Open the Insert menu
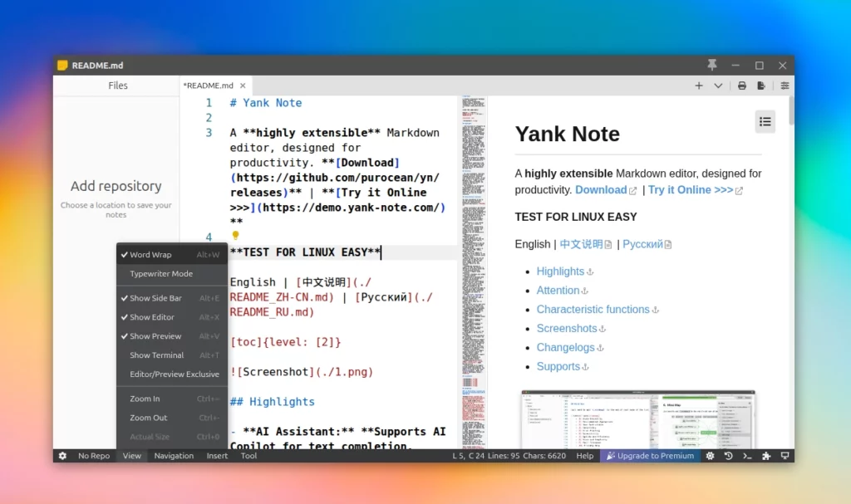Viewport: 851px width, 504px height. pos(217,456)
